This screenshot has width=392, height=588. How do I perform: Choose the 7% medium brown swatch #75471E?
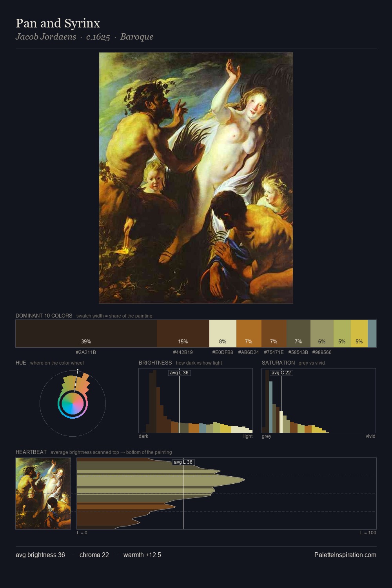274,334
